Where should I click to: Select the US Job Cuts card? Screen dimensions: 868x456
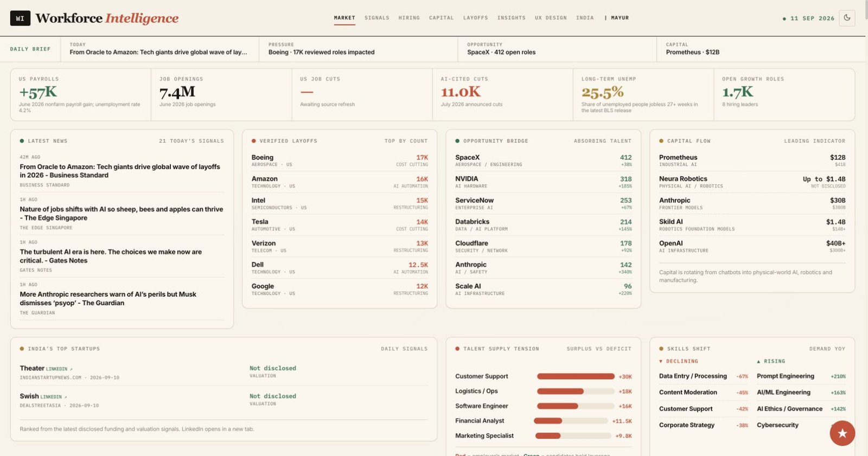[x=362, y=94]
